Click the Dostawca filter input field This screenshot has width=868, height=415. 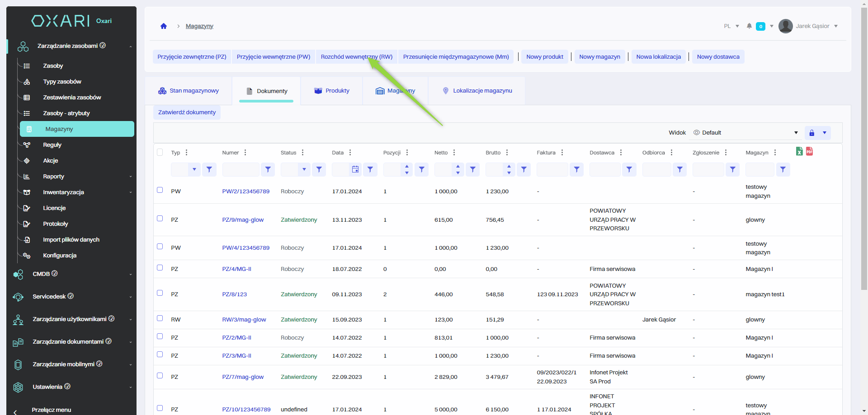click(604, 169)
